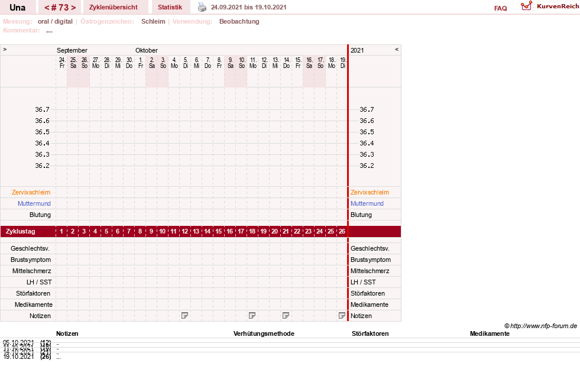Select Zyklustag number 26
This screenshot has width=580, height=392.
coord(342,232)
